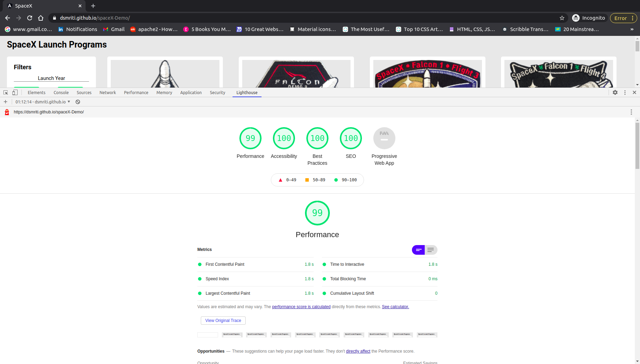Image resolution: width=640 pixels, height=364 pixels.
Task: Activate the DevTools inspect element icon
Action: [x=6, y=92]
